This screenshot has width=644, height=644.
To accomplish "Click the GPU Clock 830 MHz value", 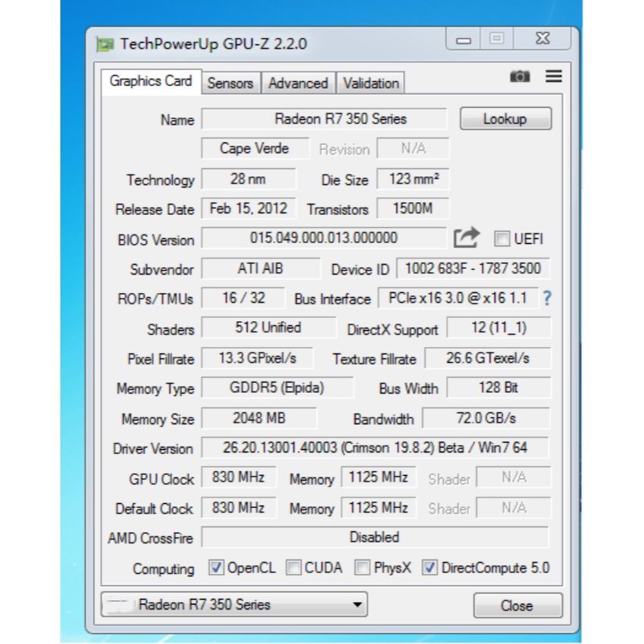I will click(x=238, y=477).
